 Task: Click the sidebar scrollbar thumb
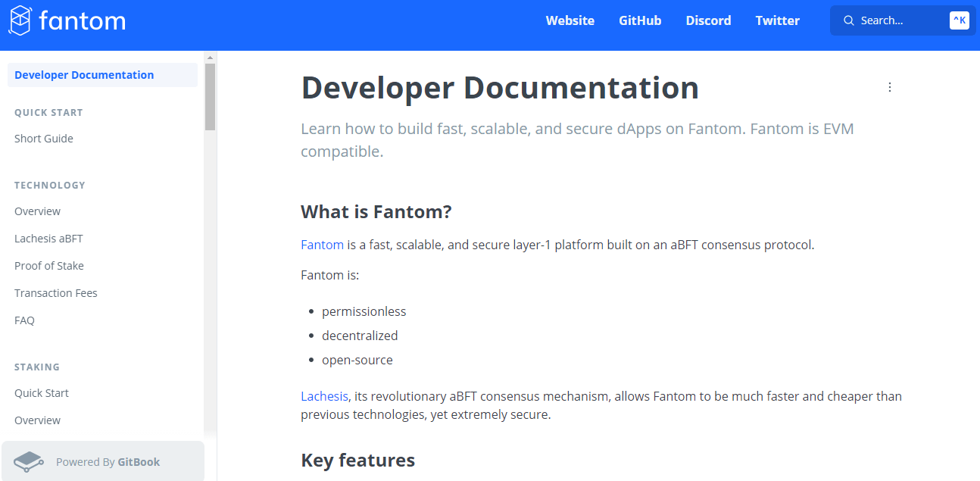point(210,97)
